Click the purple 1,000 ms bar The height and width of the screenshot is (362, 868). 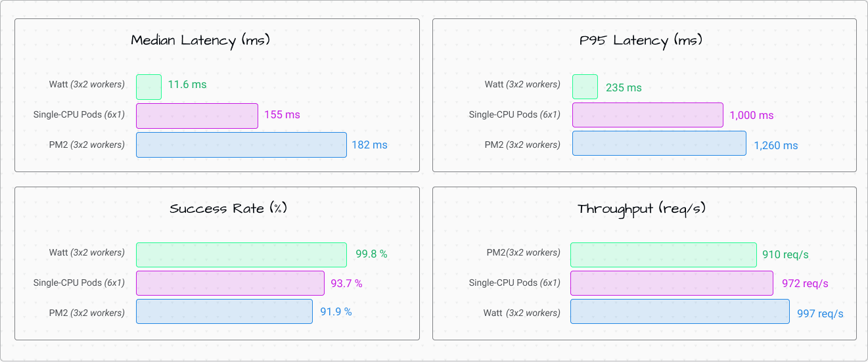click(647, 115)
